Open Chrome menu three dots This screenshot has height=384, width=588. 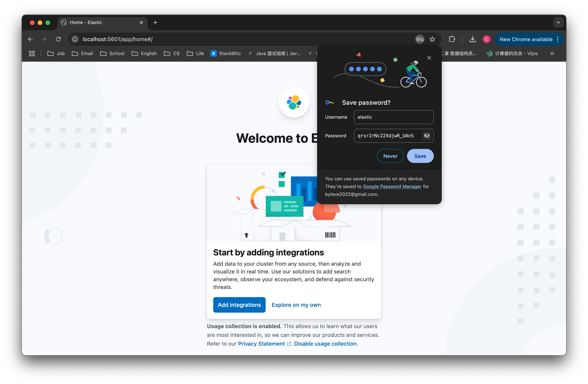(x=558, y=39)
